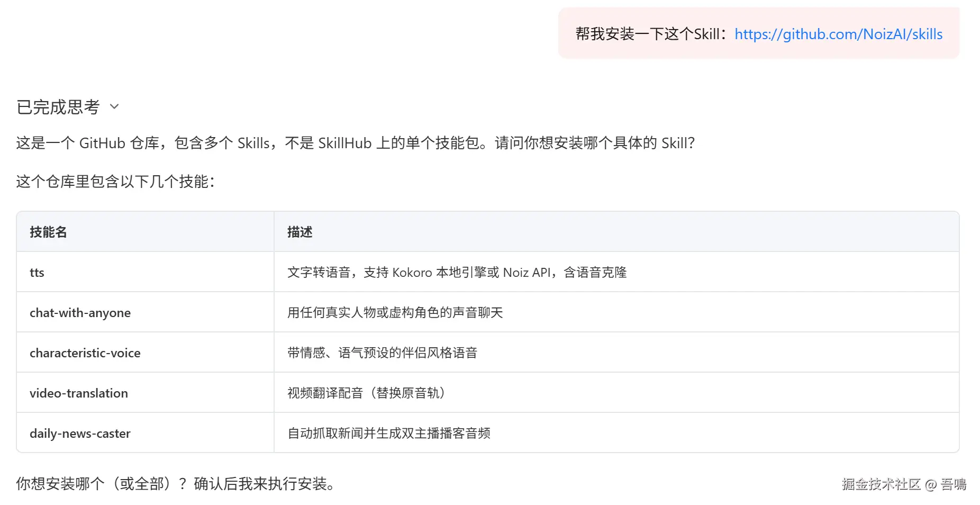Image resolution: width=980 pixels, height=505 pixels.
Task: Click the 自动抓取新闻 description text
Action: click(388, 434)
